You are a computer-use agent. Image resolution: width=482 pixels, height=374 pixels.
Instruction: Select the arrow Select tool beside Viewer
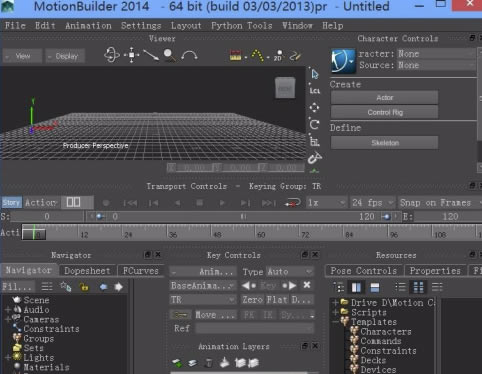coord(314,74)
